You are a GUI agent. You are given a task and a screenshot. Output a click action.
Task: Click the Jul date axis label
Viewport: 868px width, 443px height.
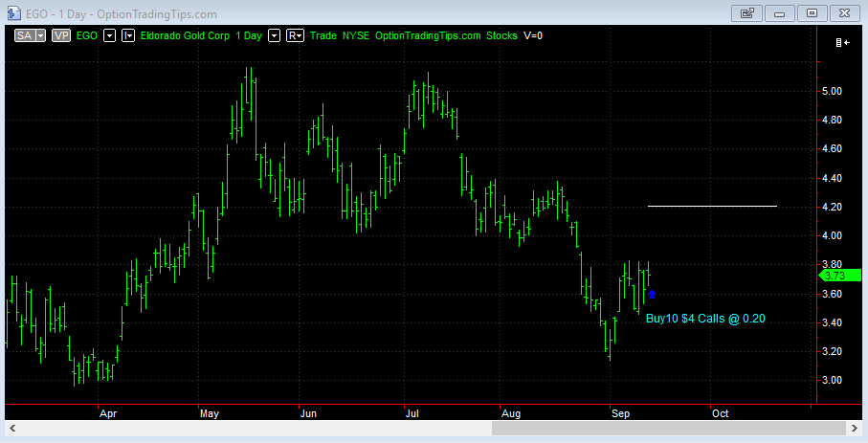(x=412, y=414)
